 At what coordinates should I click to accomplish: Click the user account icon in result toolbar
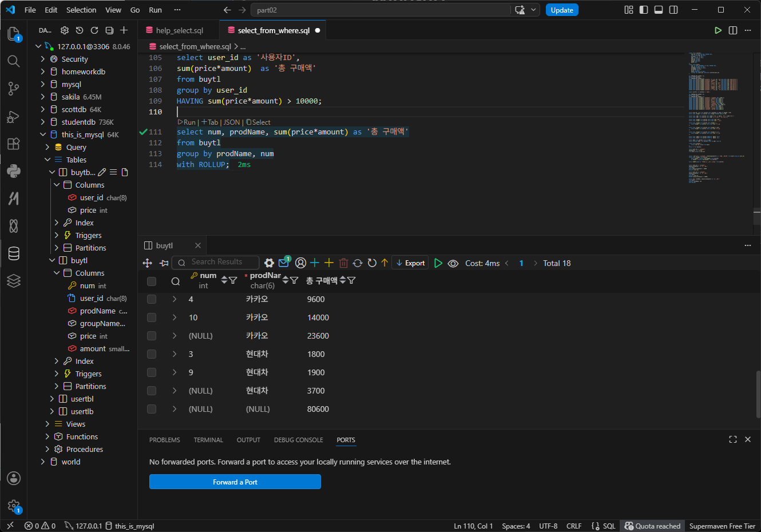tap(300, 263)
